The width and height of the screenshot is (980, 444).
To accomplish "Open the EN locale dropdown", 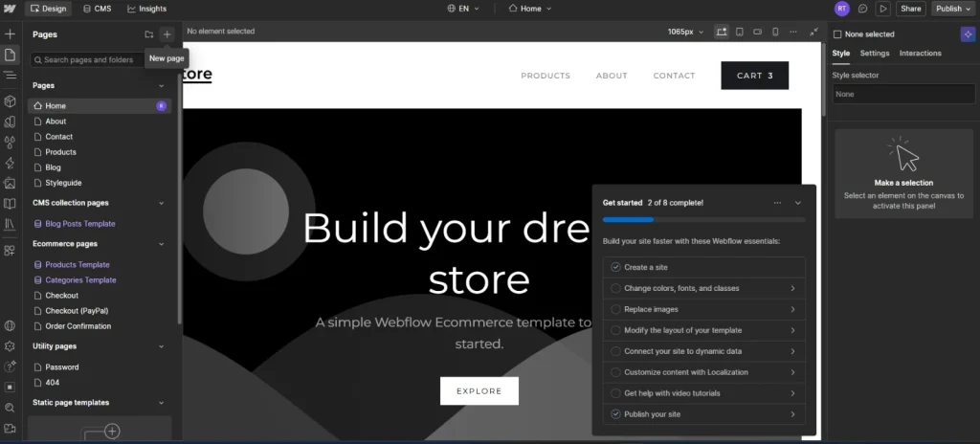I will pos(463,9).
